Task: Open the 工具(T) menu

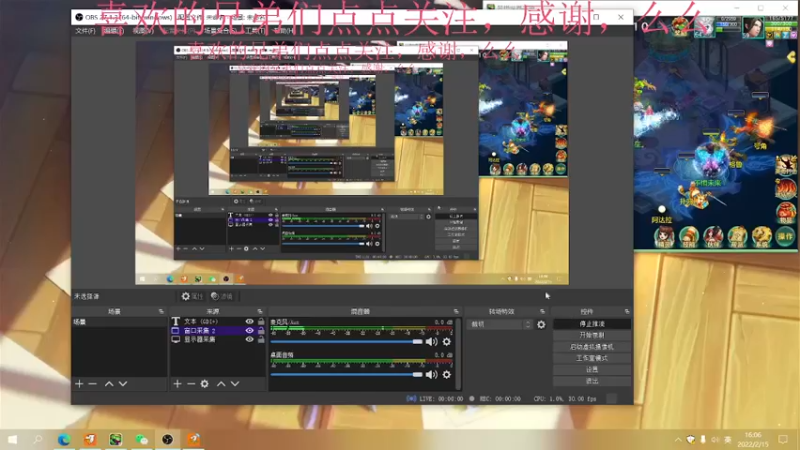Action: [255, 31]
